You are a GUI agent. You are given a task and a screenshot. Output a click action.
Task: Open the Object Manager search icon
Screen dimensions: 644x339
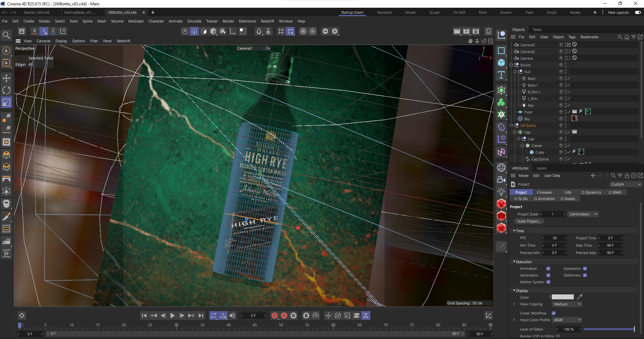click(x=620, y=37)
